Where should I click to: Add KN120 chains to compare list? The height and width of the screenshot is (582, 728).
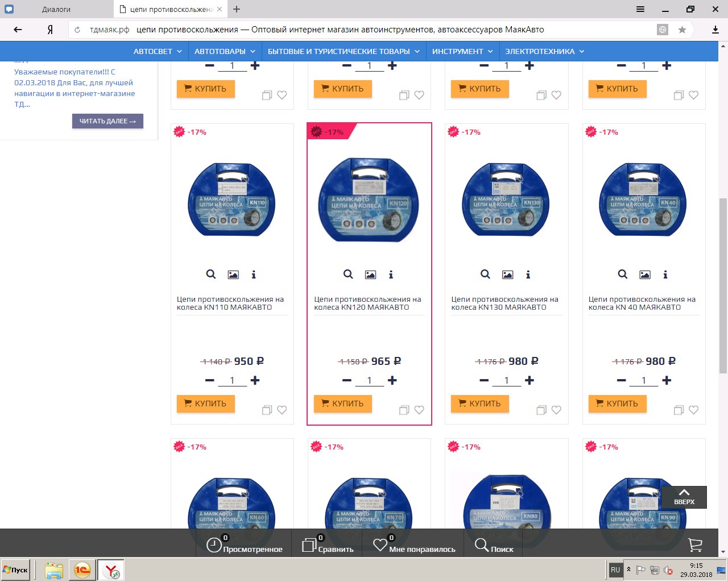[x=404, y=410]
